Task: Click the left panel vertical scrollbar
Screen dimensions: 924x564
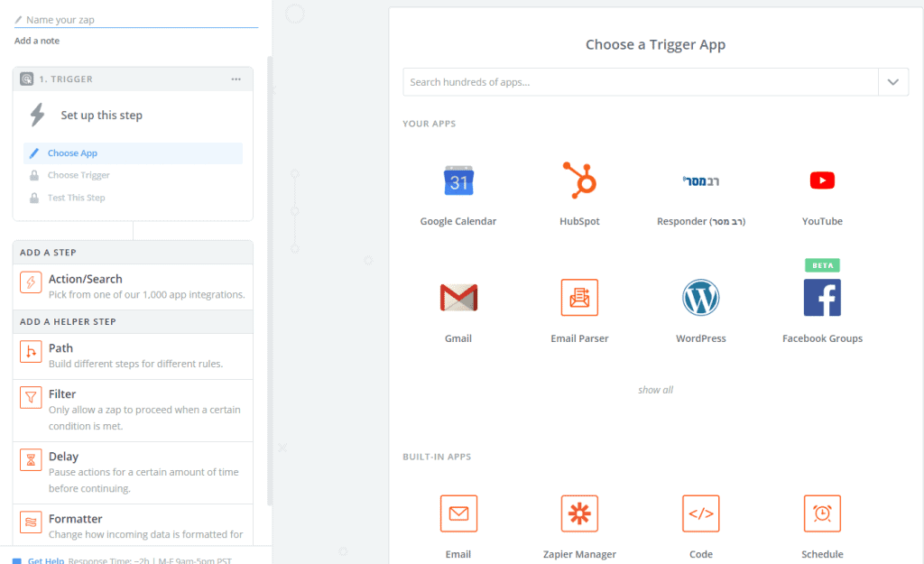Action: click(x=270, y=281)
